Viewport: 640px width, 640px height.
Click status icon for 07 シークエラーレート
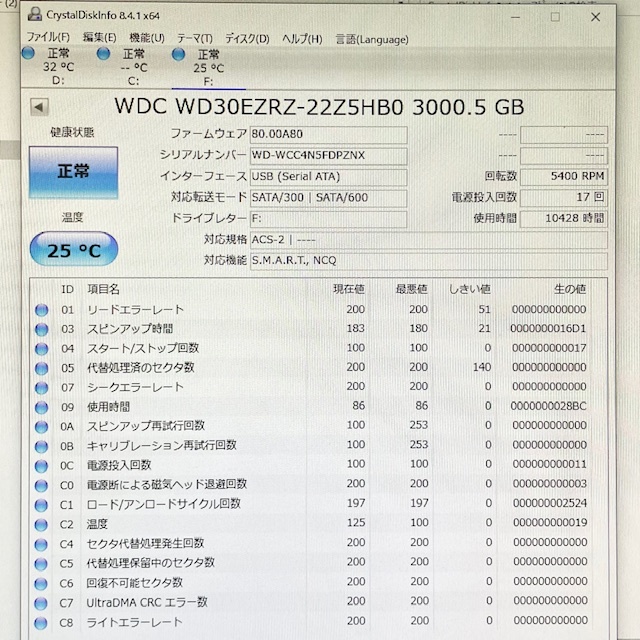coord(41,388)
